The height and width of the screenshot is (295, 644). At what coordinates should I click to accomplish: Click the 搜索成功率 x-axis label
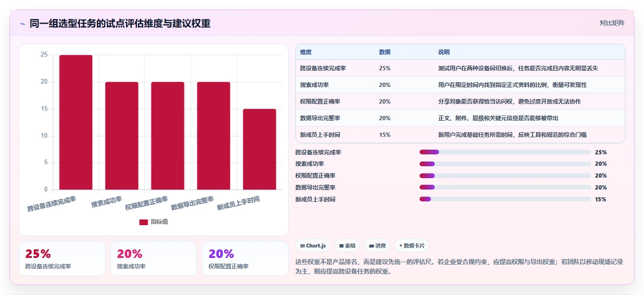pos(107,202)
